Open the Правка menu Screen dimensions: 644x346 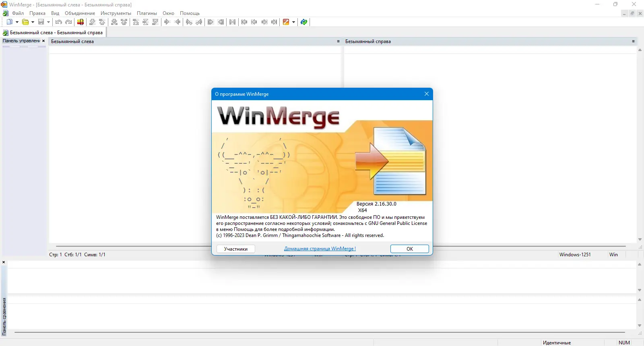pyautogui.click(x=37, y=13)
